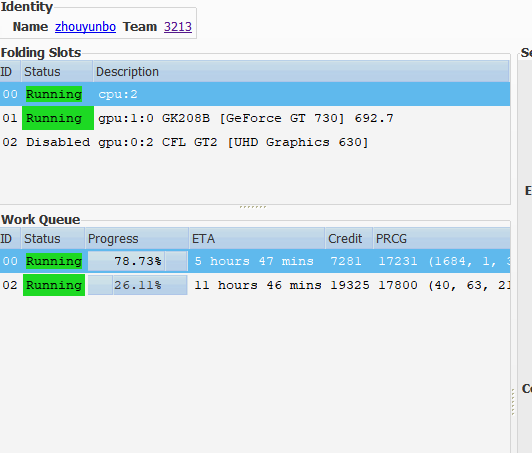Click the credit value 7281

pos(346,261)
